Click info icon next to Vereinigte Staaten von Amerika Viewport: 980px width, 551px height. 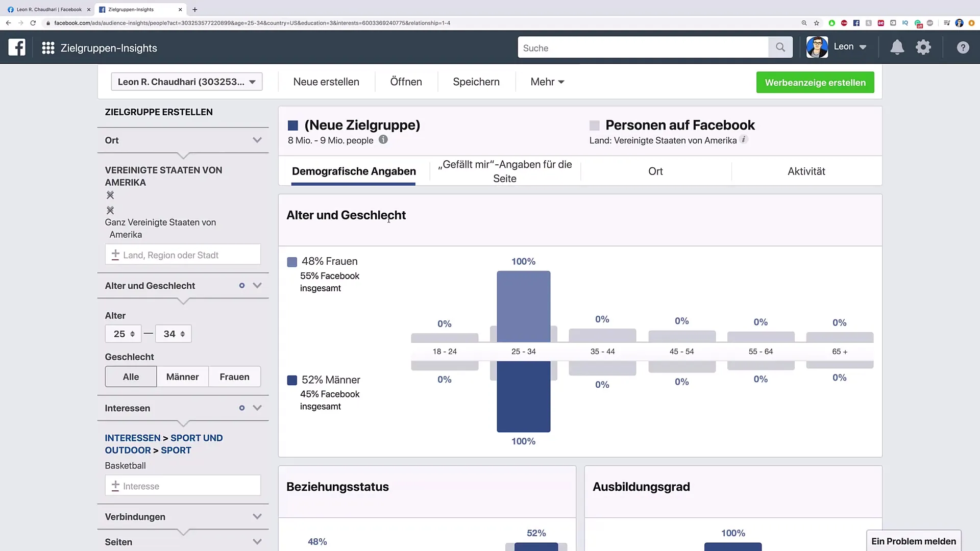(744, 139)
